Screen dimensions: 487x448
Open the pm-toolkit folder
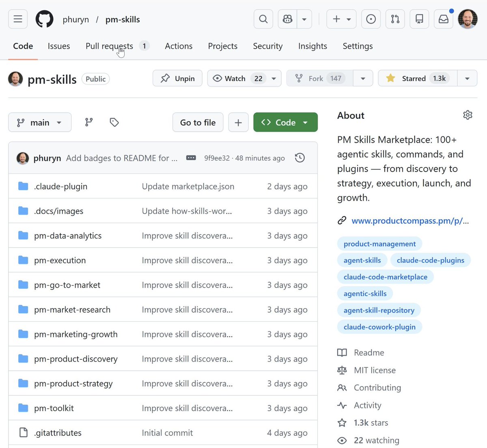tap(54, 408)
